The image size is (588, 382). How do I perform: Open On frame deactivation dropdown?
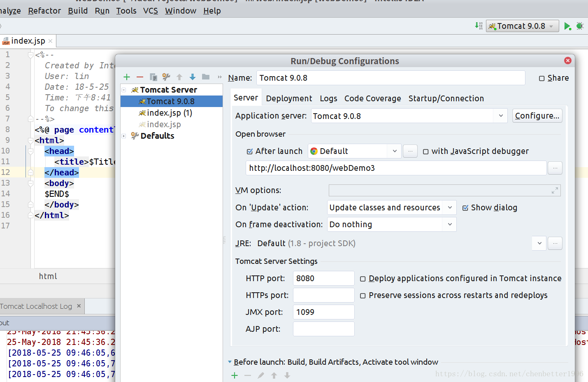450,224
